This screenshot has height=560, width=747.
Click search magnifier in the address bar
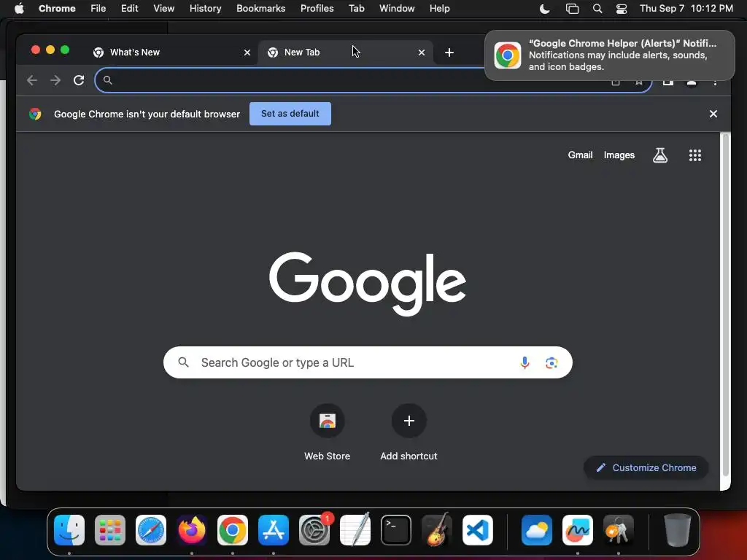108,80
